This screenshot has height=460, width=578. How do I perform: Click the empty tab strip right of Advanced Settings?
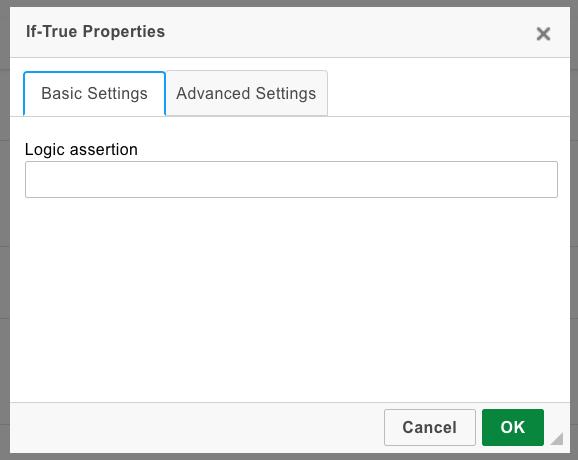click(448, 93)
